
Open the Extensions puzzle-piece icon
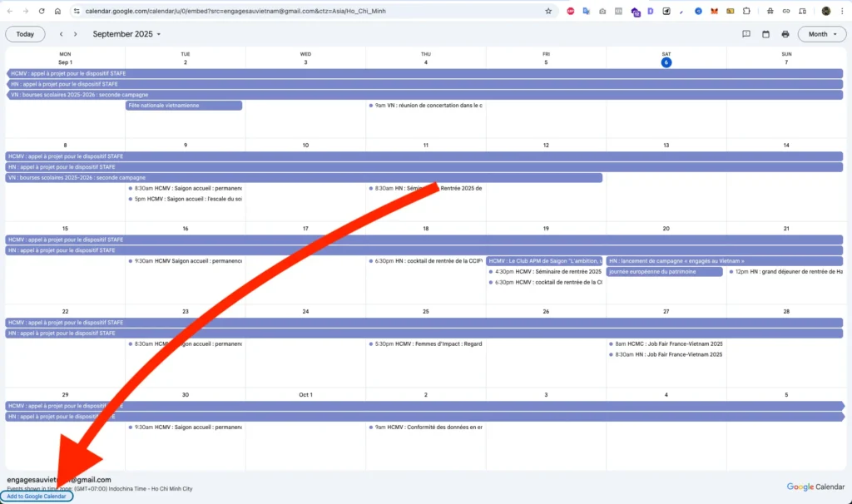pyautogui.click(x=746, y=12)
